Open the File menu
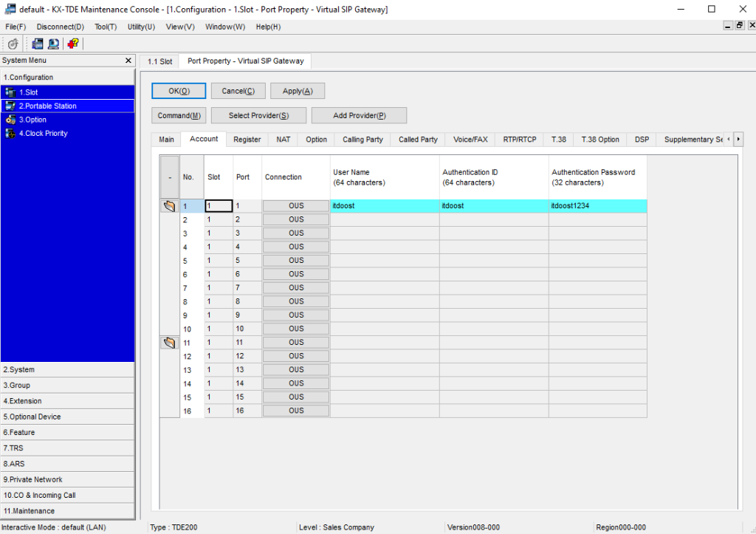 point(16,27)
